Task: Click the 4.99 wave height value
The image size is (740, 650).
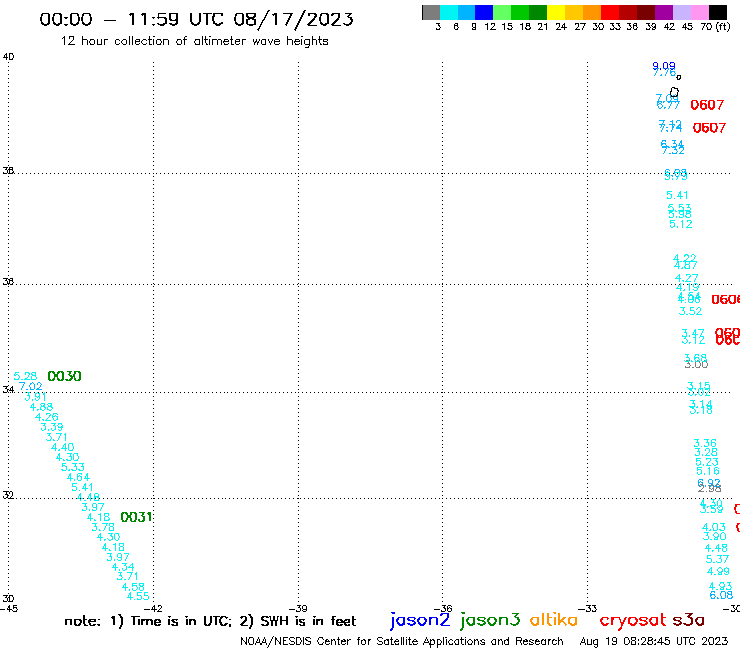Action: click(x=718, y=572)
